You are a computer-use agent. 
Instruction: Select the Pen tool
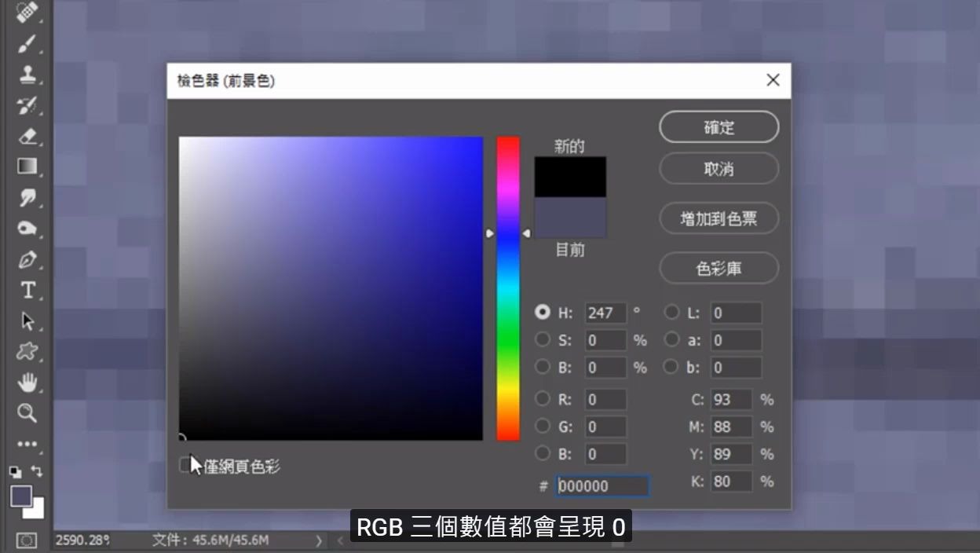(x=26, y=259)
